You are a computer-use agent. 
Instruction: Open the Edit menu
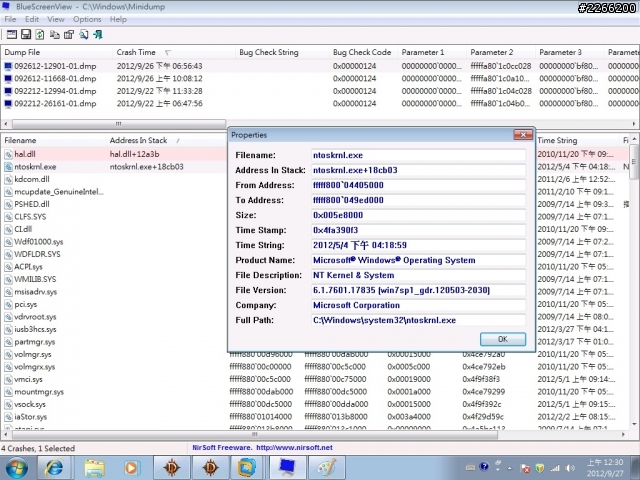pyautogui.click(x=31, y=19)
